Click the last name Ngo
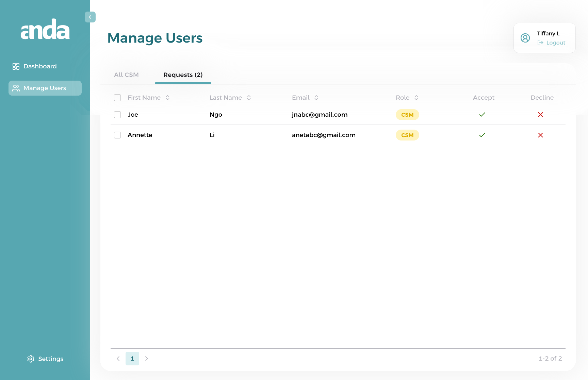 [216, 115]
